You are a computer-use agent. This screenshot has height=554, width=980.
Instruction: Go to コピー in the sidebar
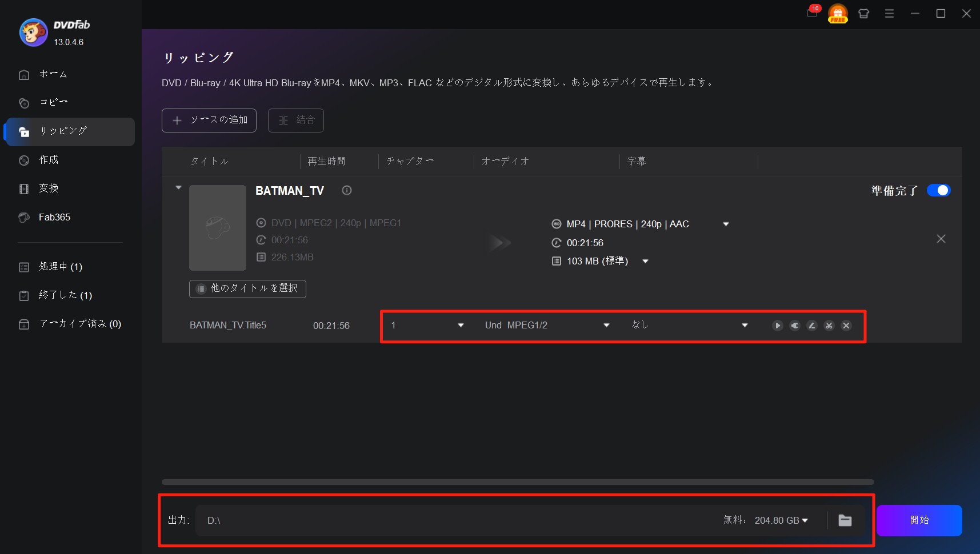[x=53, y=102]
